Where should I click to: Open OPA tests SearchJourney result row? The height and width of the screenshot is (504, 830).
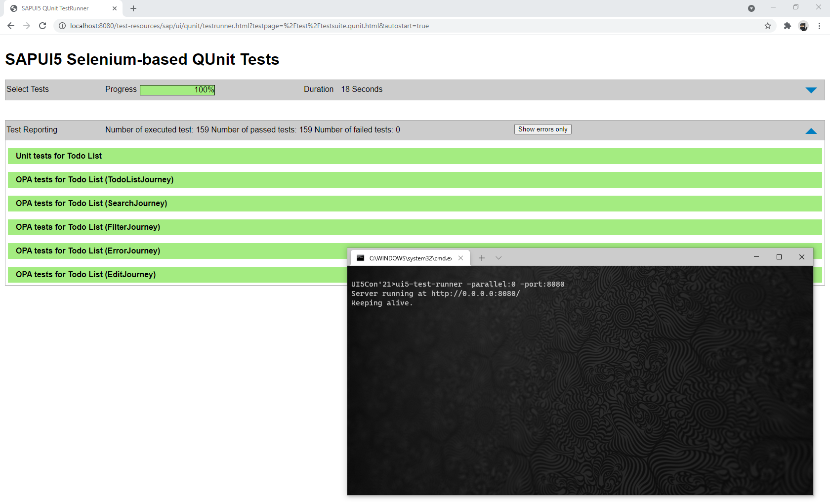[91, 204]
